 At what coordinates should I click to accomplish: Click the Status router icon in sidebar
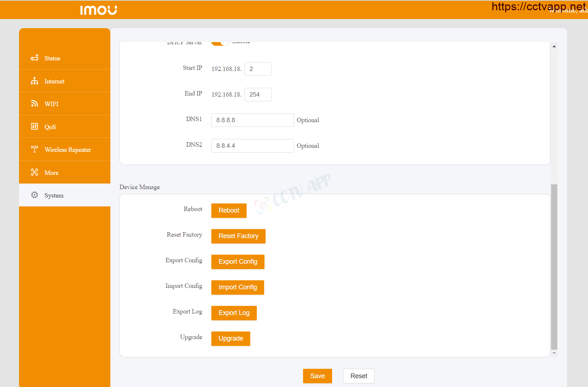34,58
